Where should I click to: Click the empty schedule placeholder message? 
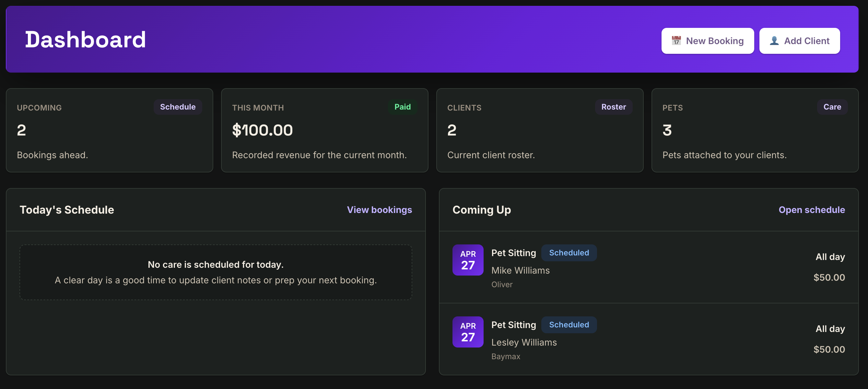(216, 272)
